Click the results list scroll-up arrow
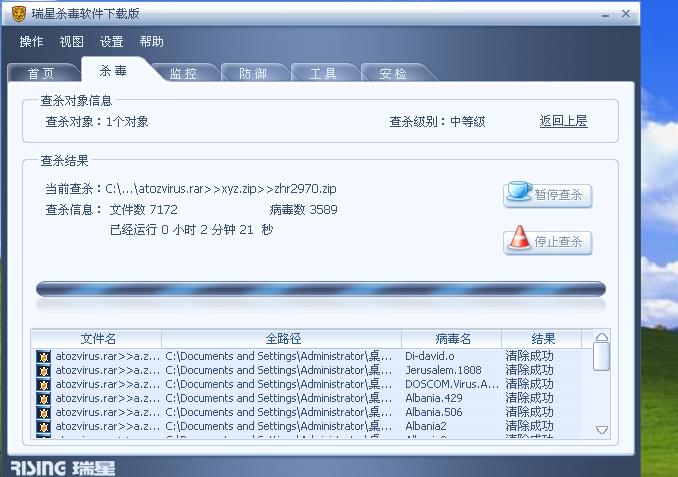Viewport: 678px width, 477px height. 601,337
